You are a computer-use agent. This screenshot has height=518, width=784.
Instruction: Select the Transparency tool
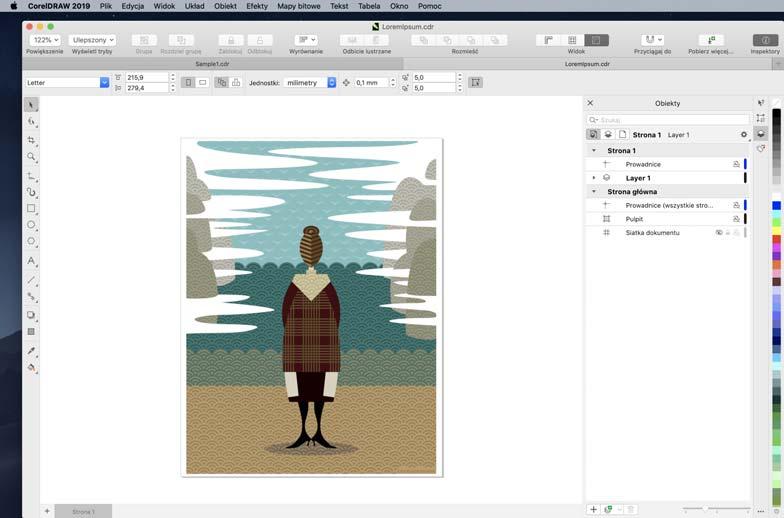pos(31,332)
